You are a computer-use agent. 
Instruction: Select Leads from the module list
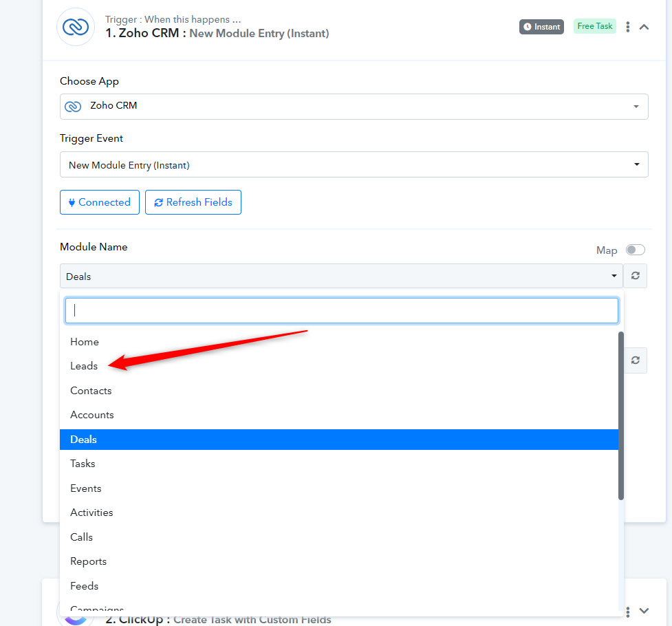pyautogui.click(x=339, y=366)
